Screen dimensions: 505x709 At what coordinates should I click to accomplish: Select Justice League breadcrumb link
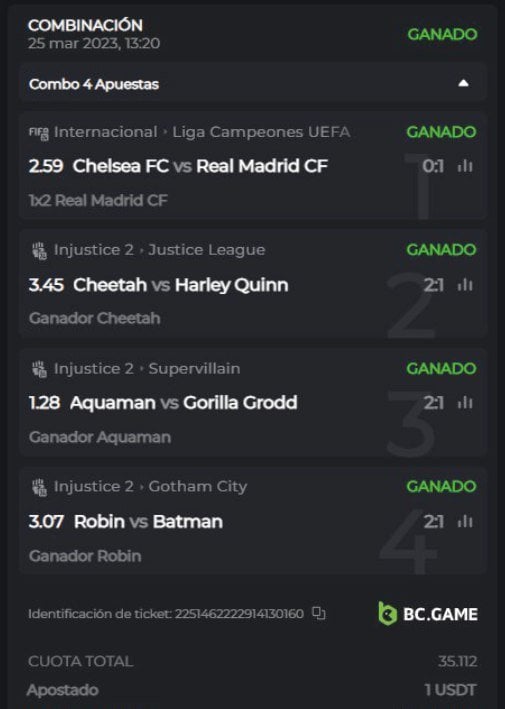click(x=207, y=250)
